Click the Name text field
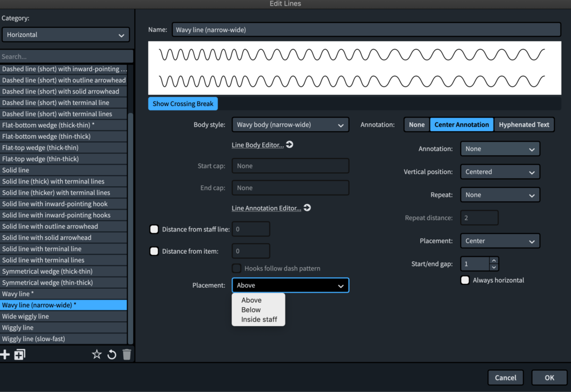 (366, 30)
